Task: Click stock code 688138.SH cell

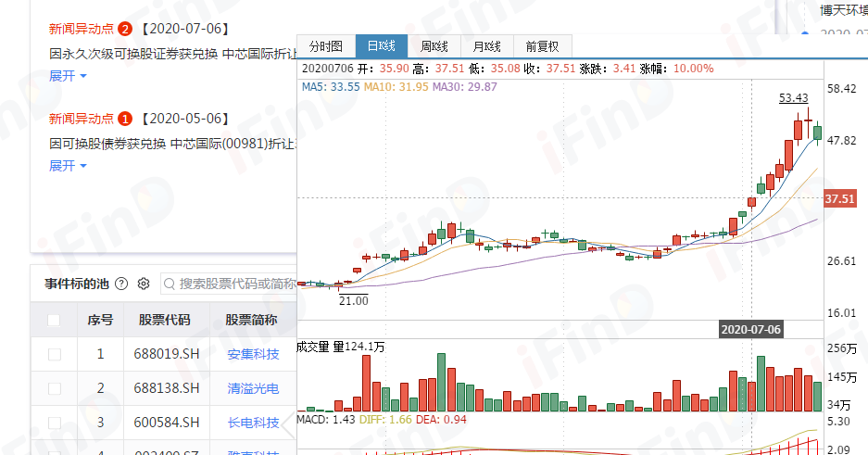Action: (x=167, y=388)
